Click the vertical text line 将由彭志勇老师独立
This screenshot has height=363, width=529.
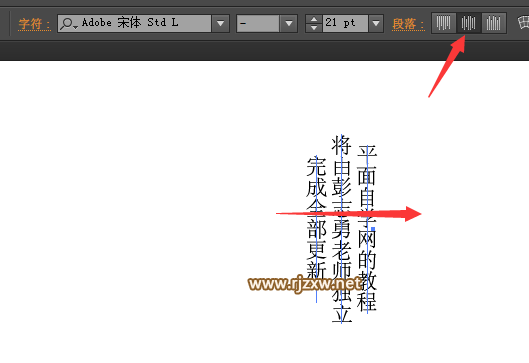coord(341,229)
